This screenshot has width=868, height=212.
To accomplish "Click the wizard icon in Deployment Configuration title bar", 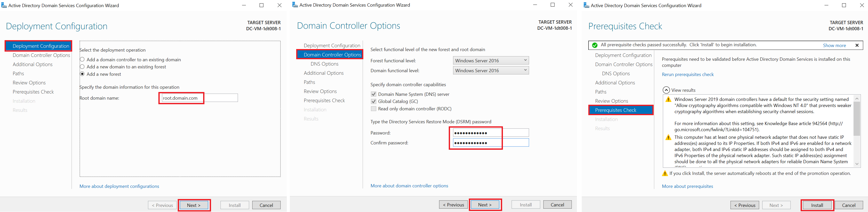I will (x=4, y=5).
